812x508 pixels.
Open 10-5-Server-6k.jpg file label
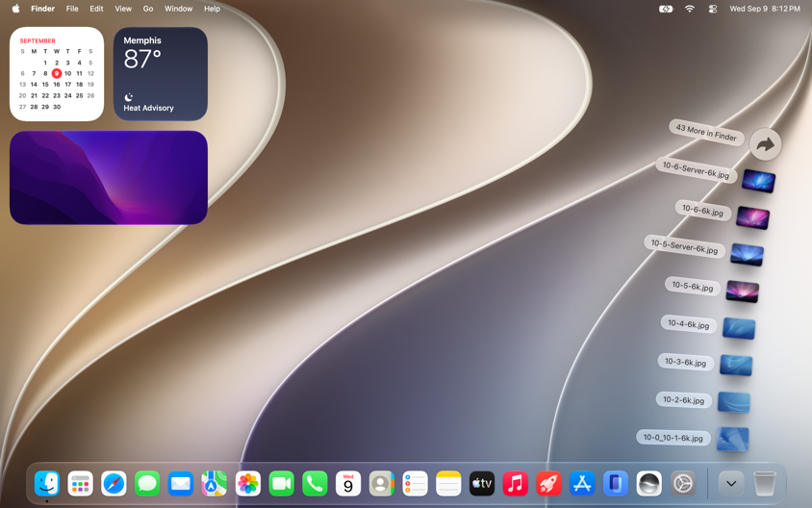(x=684, y=246)
